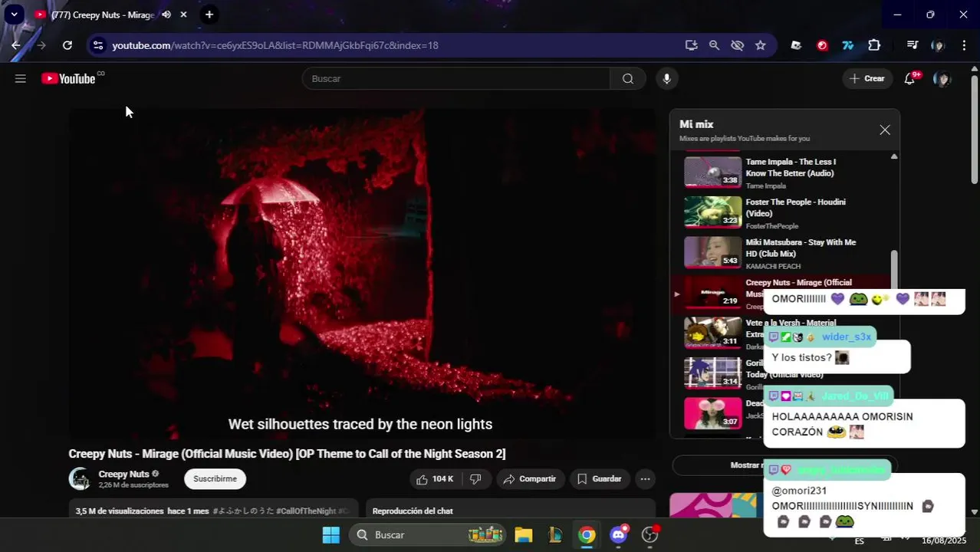Image resolution: width=980 pixels, height=552 pixels.
Task: Click the Suscribirme button
Action: 215,479
